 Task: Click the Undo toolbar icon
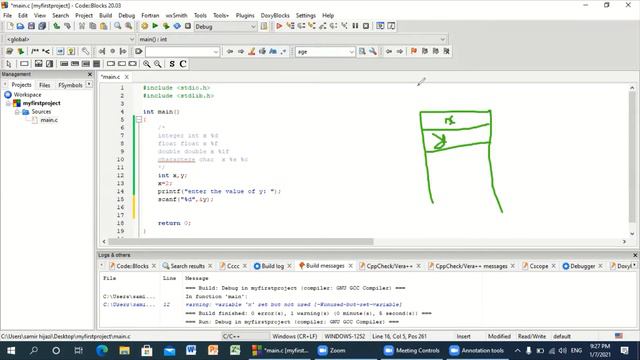tap(56, 26)
